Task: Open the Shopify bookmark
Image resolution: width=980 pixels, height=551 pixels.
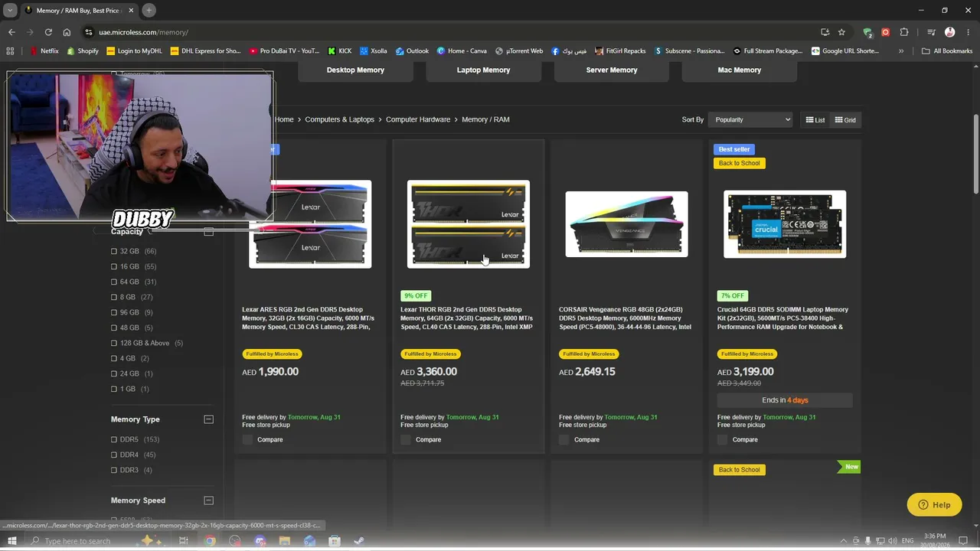Action: point(83,51)
